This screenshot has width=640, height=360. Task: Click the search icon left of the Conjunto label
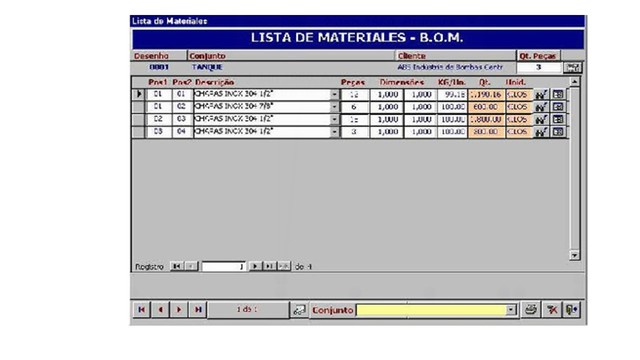coord(299,310)
